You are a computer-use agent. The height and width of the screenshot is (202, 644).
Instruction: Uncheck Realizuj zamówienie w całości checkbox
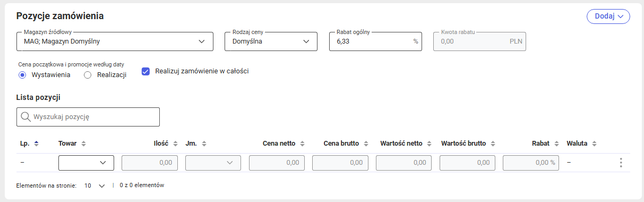[x=145, y=71]
